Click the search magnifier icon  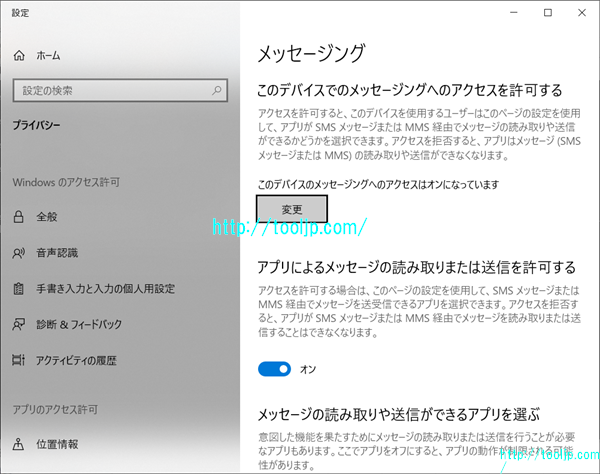coord(217,90)
